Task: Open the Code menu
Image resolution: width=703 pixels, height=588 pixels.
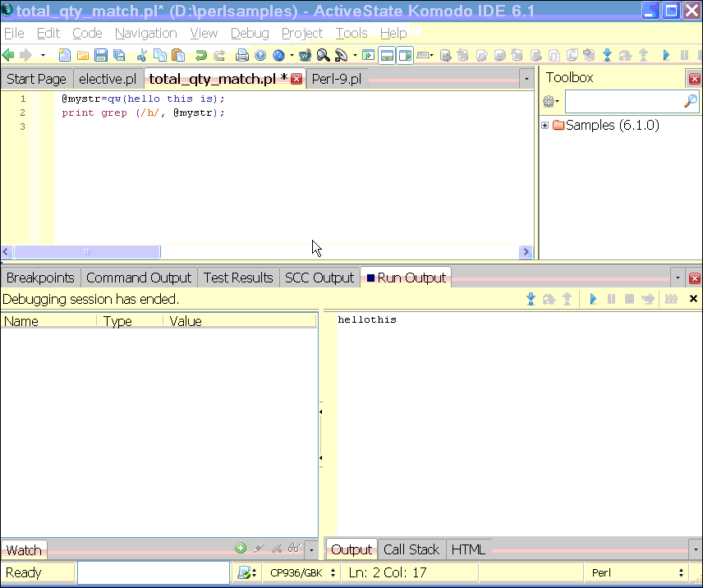Action: (87, 33)
